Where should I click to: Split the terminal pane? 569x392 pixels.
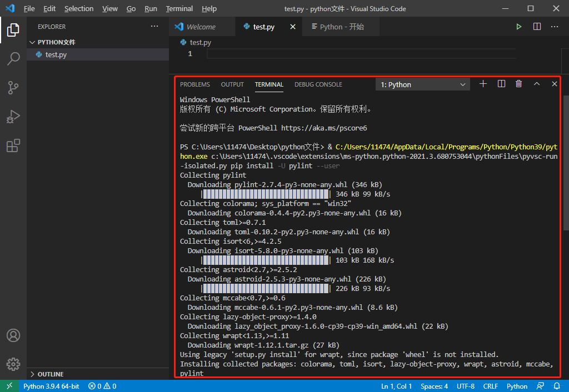501,84
